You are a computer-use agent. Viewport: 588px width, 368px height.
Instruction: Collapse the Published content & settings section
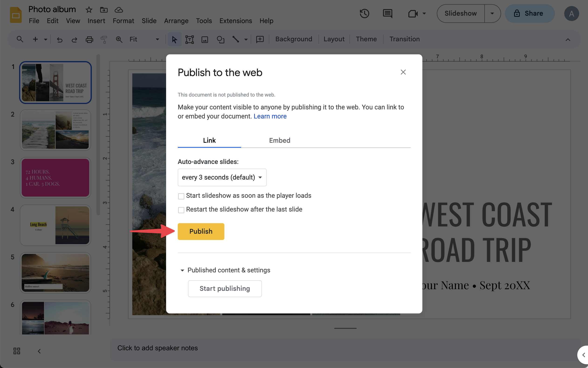[x=182, y=270]
